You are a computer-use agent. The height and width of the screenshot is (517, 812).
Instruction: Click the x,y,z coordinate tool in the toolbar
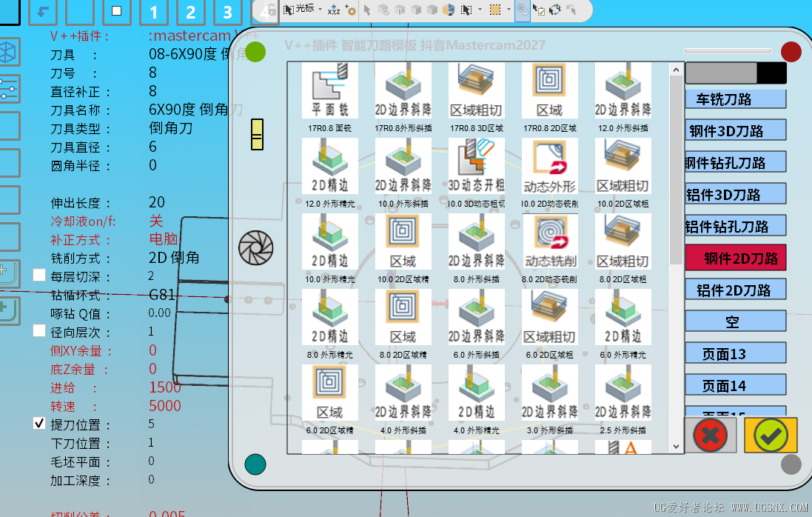[332, 11]
